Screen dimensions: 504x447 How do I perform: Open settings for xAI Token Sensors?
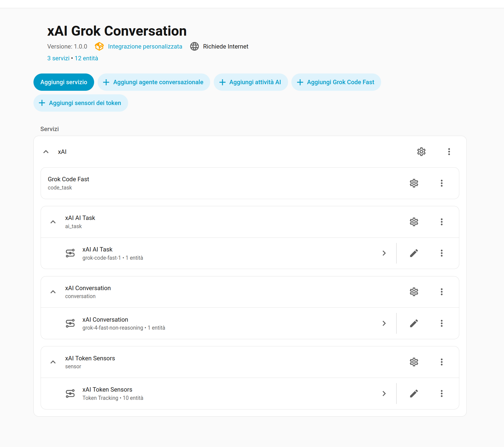tap(414, 362)
